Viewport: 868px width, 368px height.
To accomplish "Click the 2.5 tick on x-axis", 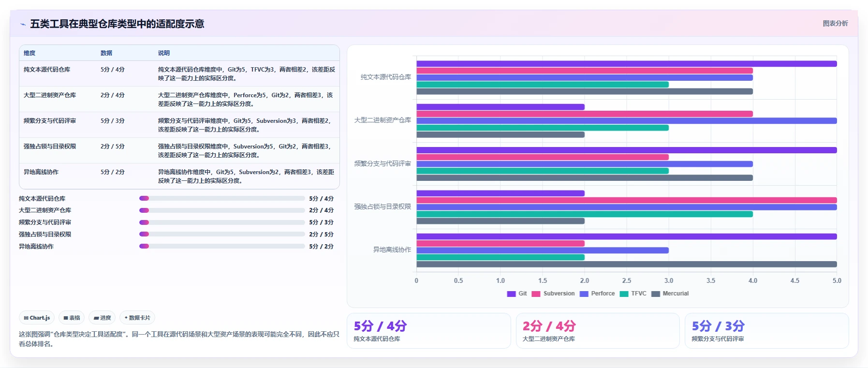I will tap(627, 280).
